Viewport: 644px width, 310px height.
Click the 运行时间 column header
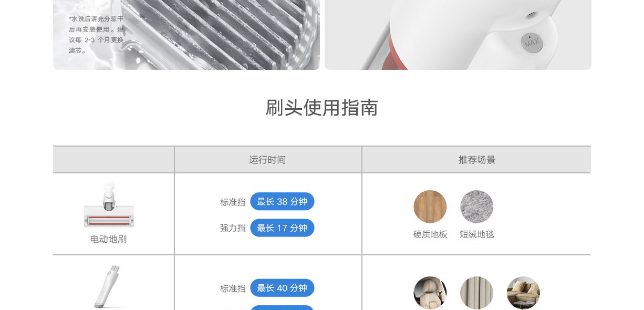point(268,160)
